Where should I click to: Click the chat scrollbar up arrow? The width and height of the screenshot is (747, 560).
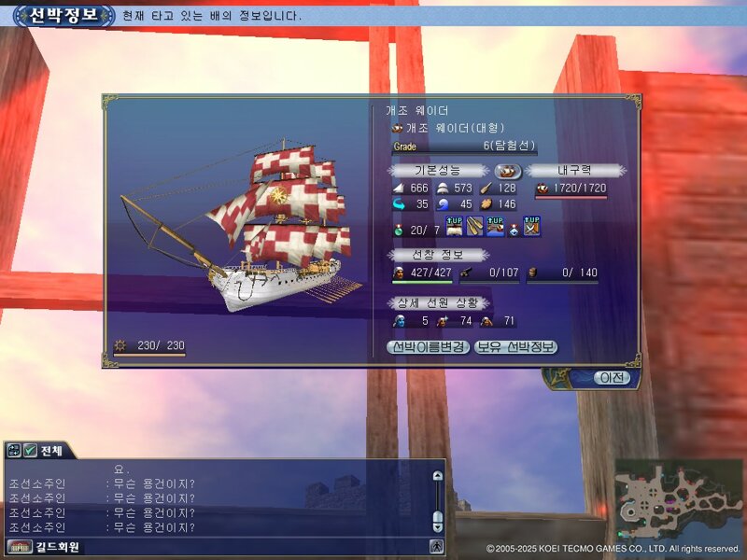437,476
